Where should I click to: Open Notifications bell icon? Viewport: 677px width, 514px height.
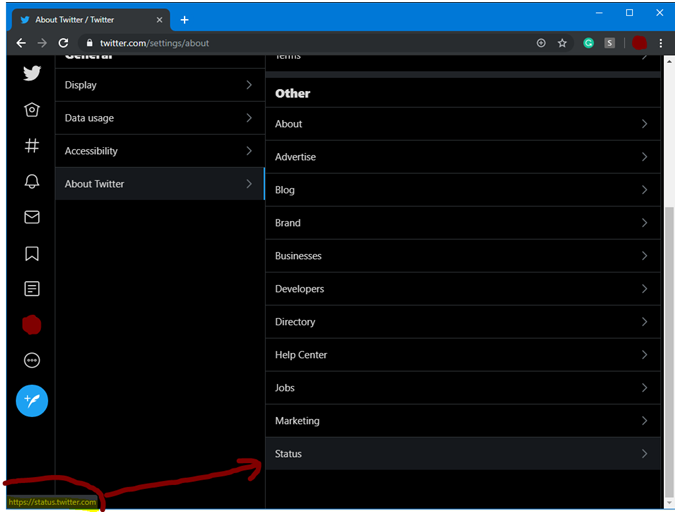coord(32,181)
